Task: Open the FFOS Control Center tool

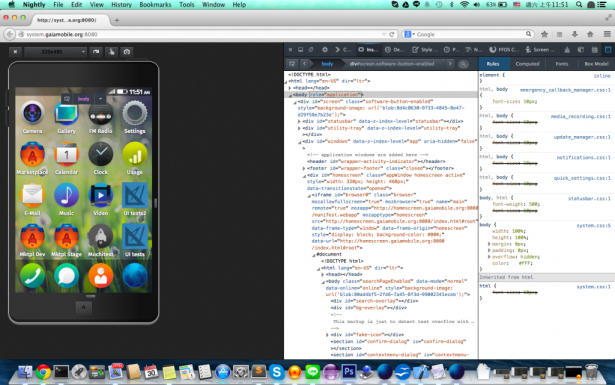Action: click(504, 50)
